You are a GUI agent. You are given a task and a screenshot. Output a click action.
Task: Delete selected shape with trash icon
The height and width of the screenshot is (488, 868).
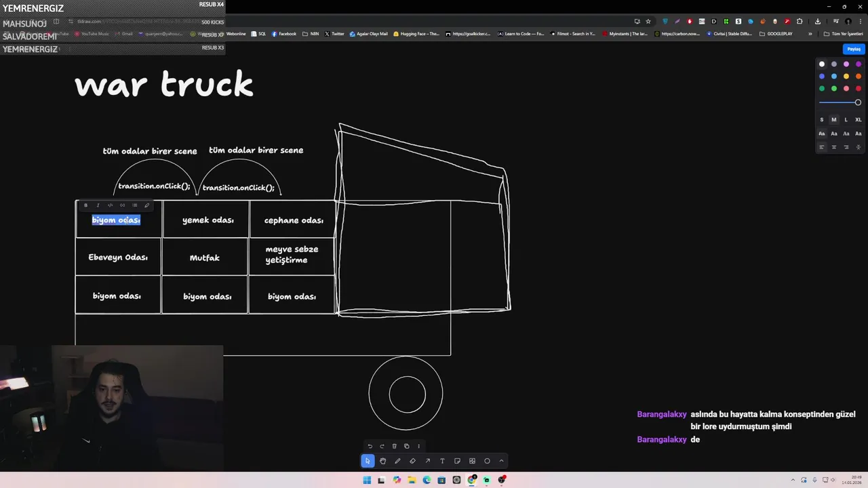pyautogui.click(x=394, y=446)
